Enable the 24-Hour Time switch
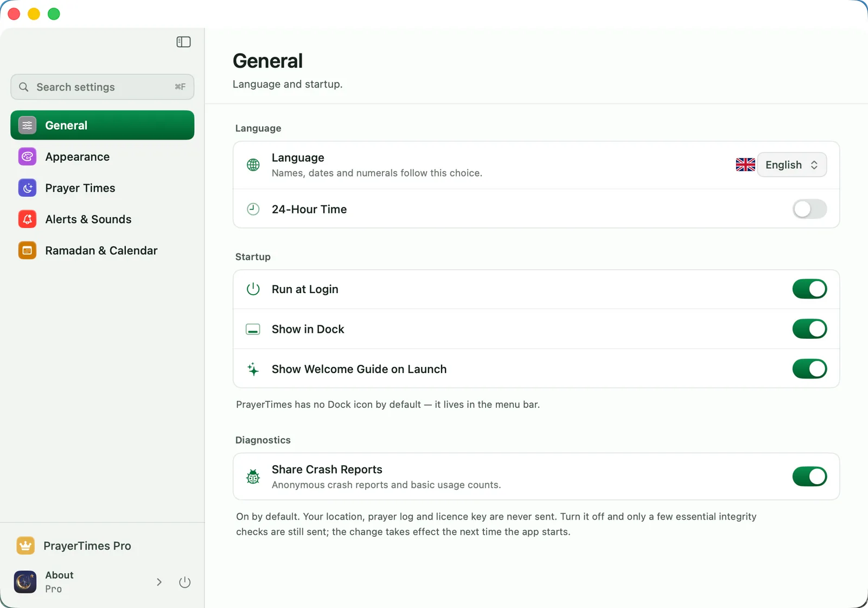 click(809, 209)
